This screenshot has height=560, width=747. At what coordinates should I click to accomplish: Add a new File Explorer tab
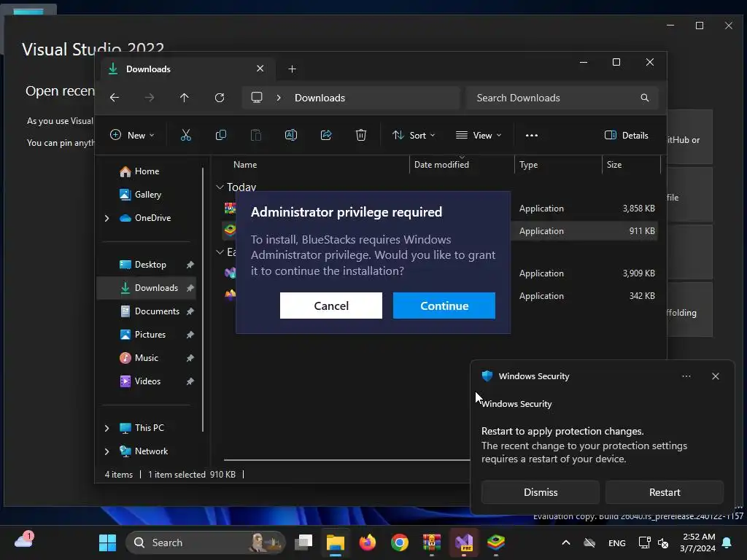coord(292,69)
